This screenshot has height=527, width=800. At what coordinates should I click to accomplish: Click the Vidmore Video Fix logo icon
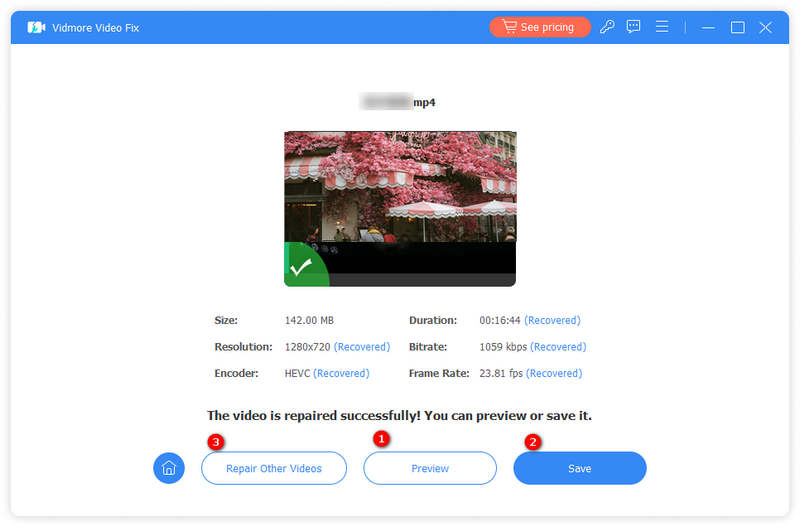[x=37, y=27]
